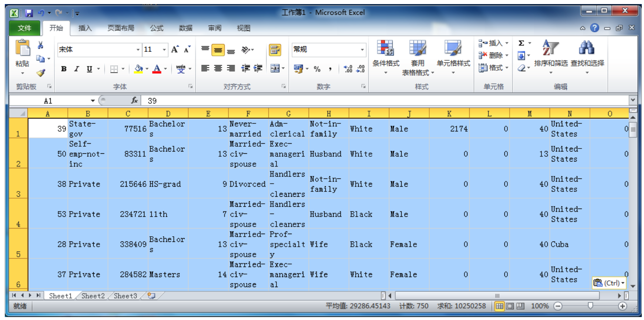Zoom out with the minus button
The width and height of the screenshot is (644, 320).
click(558, 306)
